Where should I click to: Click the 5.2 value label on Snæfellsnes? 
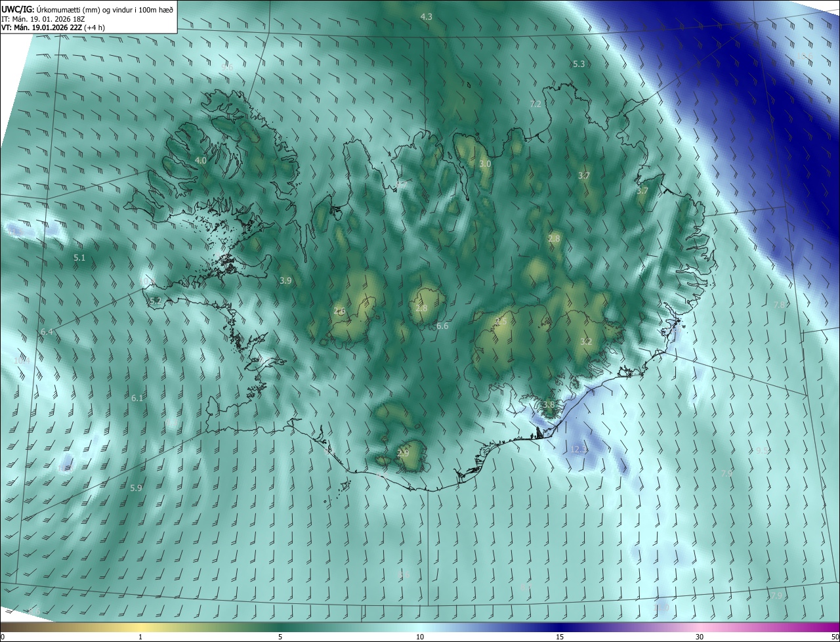pyautogui.click(x=156, y=301)
